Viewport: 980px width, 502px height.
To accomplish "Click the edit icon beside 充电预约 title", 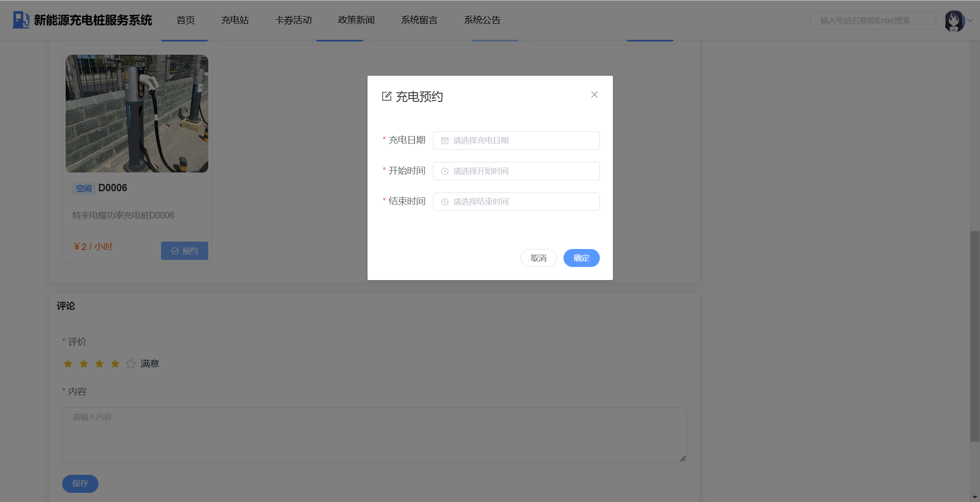I will 386,96.
